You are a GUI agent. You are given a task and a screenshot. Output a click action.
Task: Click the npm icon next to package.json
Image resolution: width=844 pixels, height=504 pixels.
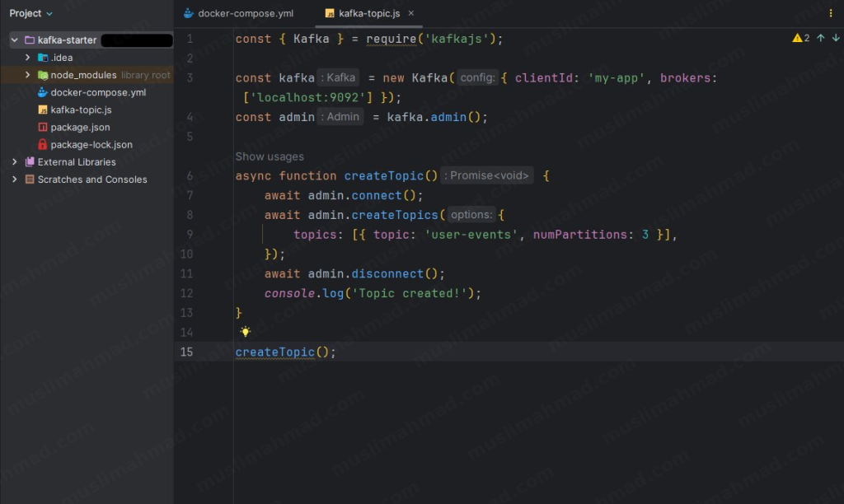(x=43, y=127)
